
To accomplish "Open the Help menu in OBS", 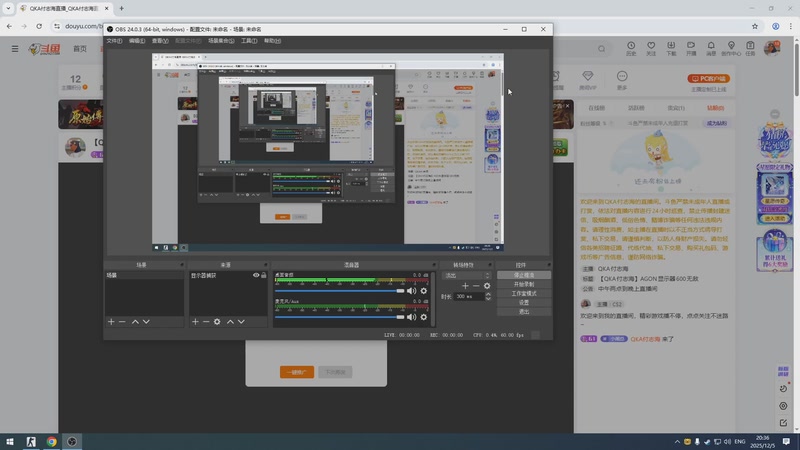I will [272, 41].
